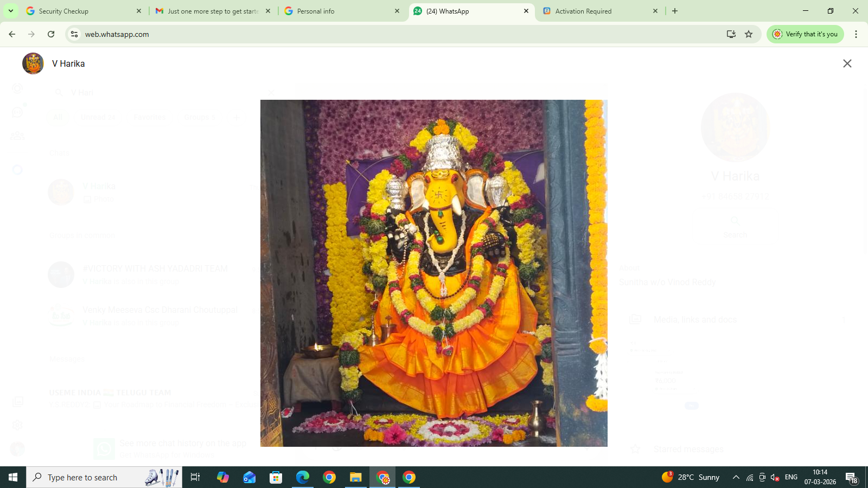This screenshot has width=868, height=488.
Task: Click the 'Verify that it's you' button
Action: pyautogui.click(x=805, y=34)
